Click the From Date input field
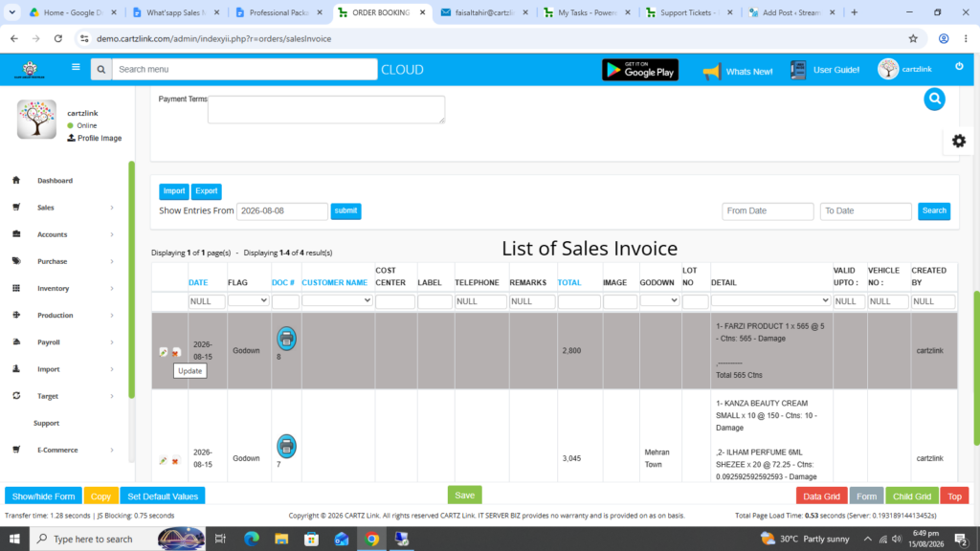Viewport: 980px width, 551px height. coord(768,211)
